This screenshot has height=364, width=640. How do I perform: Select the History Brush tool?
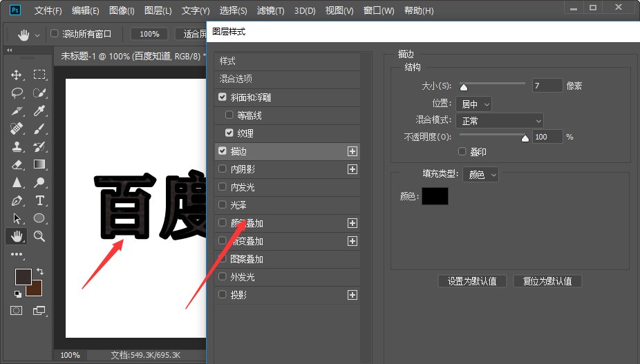point(39,146)
